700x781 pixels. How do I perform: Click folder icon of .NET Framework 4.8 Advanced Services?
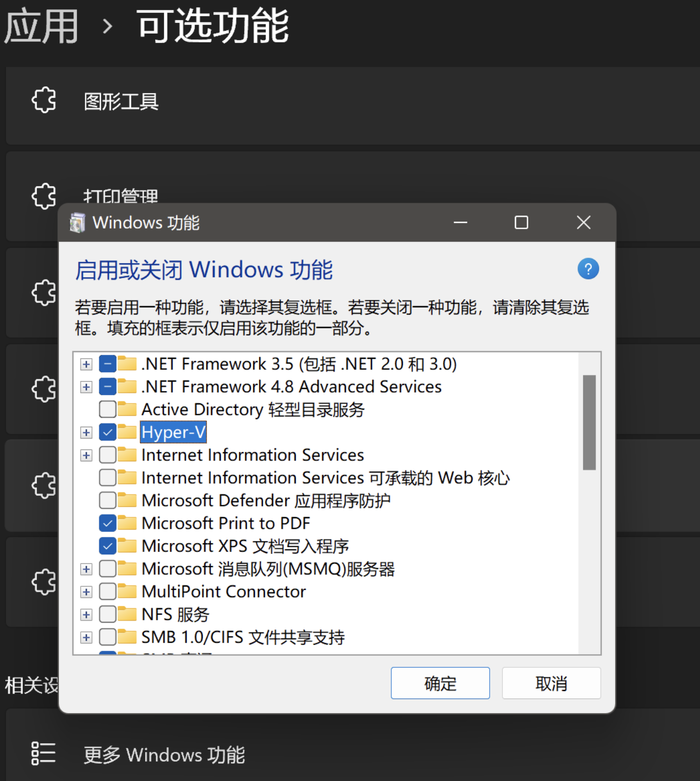pos(127,386)
